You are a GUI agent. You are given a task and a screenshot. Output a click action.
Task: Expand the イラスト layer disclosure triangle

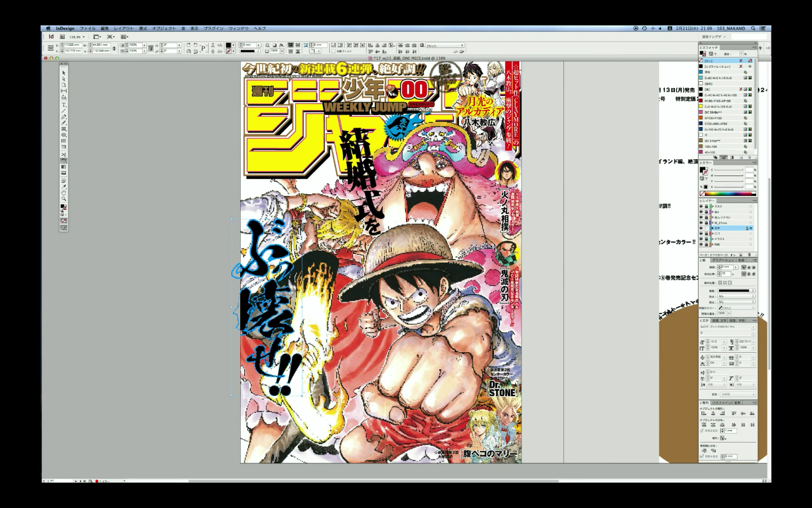[x=713, y=239]
